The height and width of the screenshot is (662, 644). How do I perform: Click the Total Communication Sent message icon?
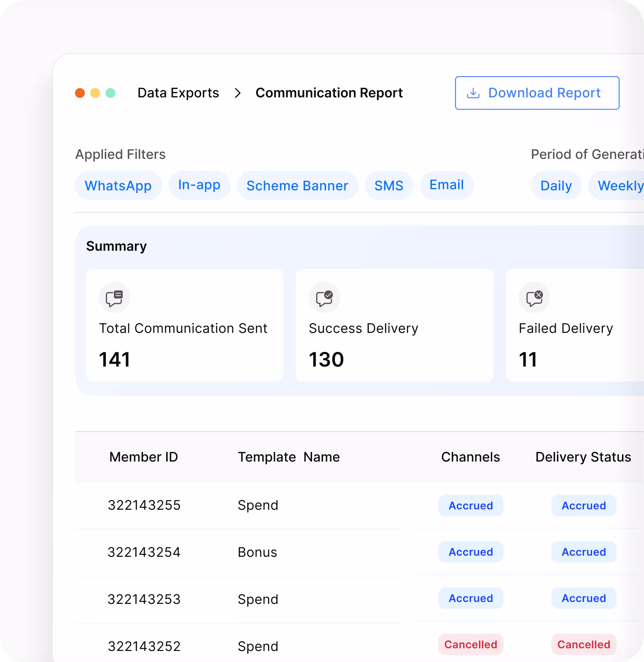point(114,298)
